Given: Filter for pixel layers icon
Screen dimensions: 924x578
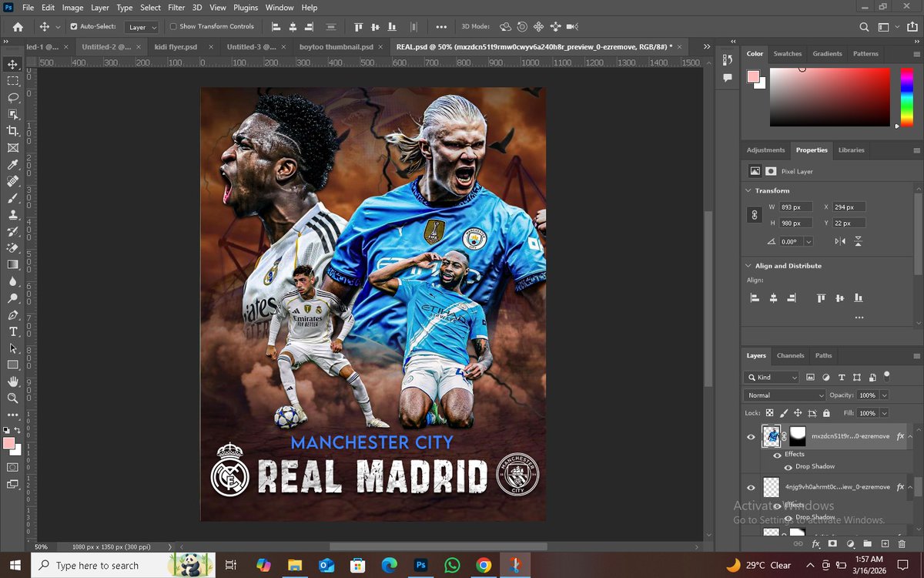Looking at the screenshot, I should coord(810,377).
